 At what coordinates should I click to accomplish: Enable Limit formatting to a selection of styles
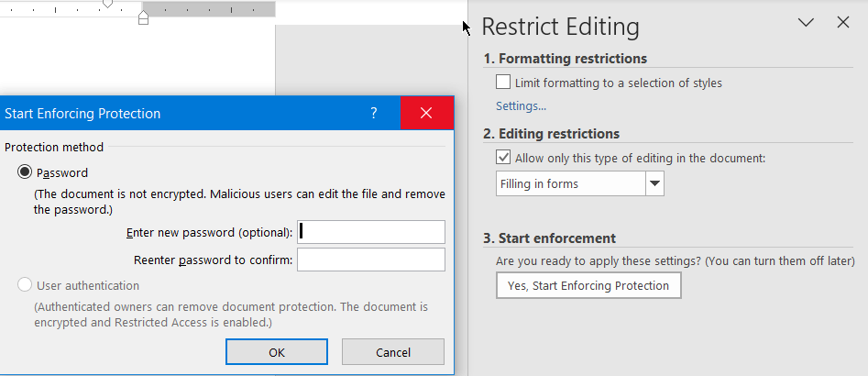coord(503,83)
